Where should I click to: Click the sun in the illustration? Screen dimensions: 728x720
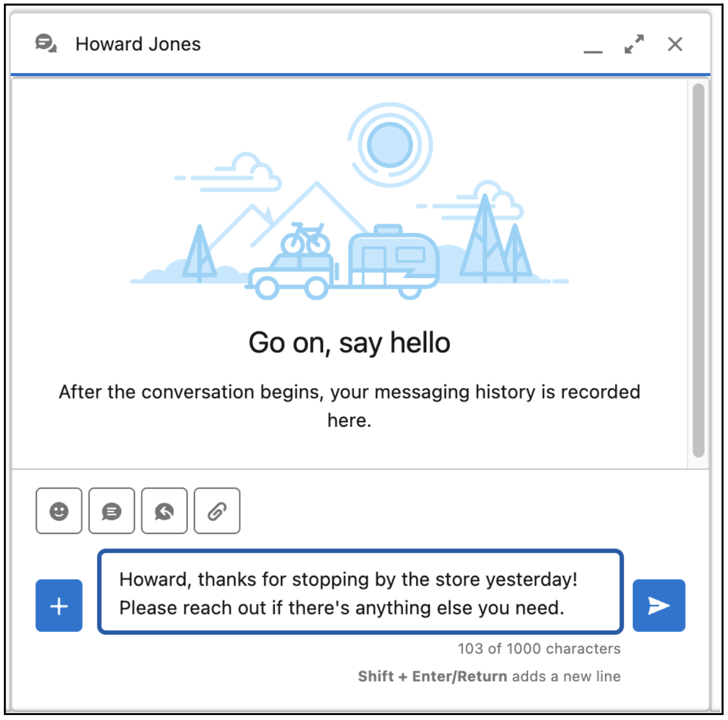click(x=390, y=145)
